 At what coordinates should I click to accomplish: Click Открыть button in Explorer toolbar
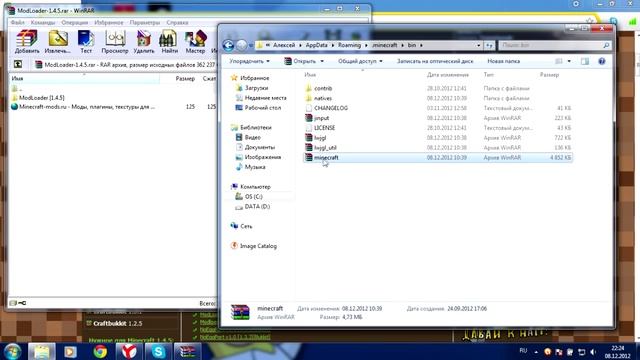pos(300,61)
